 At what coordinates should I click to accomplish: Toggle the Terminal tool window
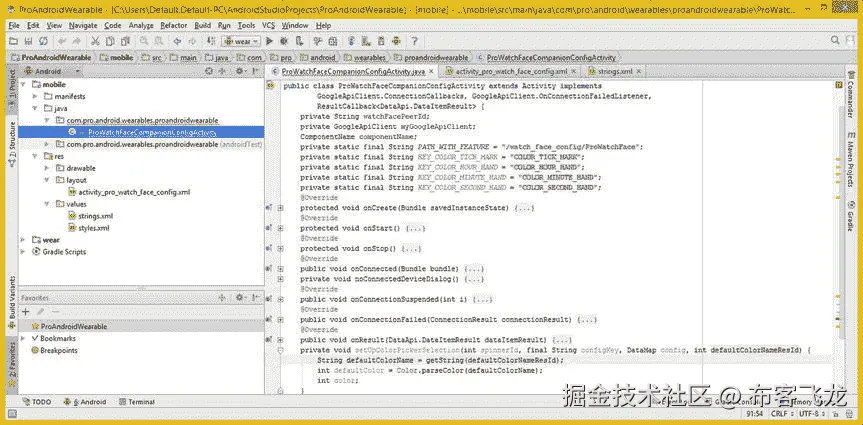point(137,402)
